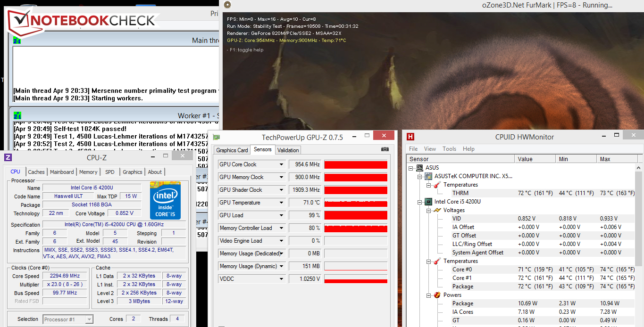Switch to Graphics tab in CPU-Z

[x=133, y=172]
